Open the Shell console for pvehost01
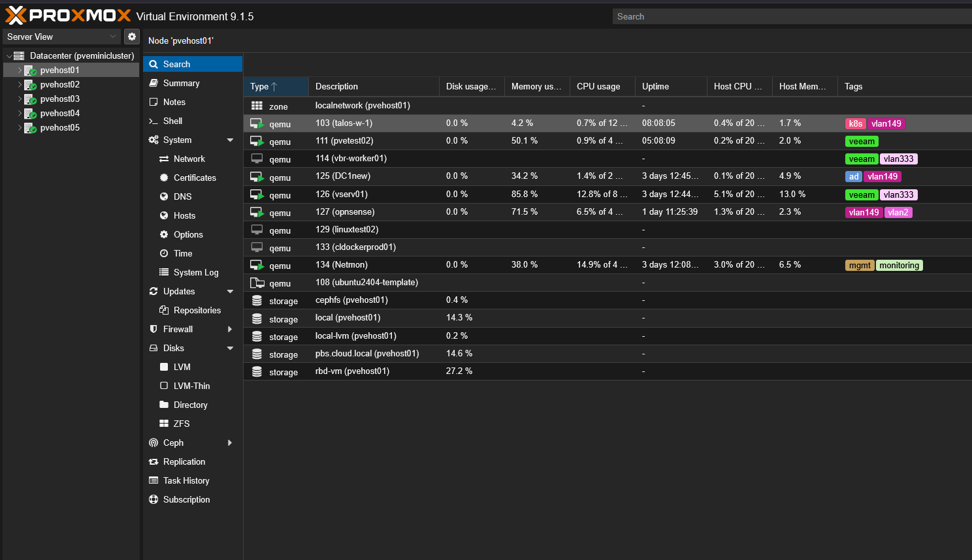 (172, 121)
